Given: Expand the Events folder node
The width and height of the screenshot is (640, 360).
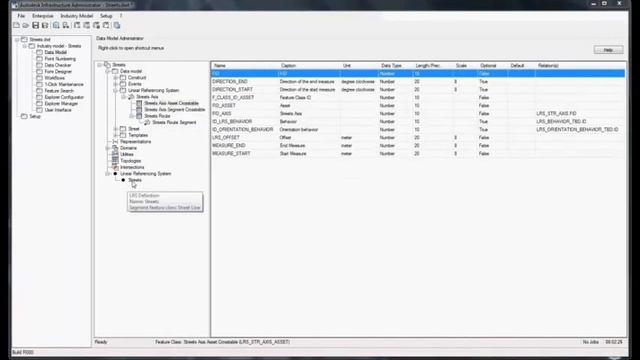Looking at the screenshot, I should coord(116,84).
